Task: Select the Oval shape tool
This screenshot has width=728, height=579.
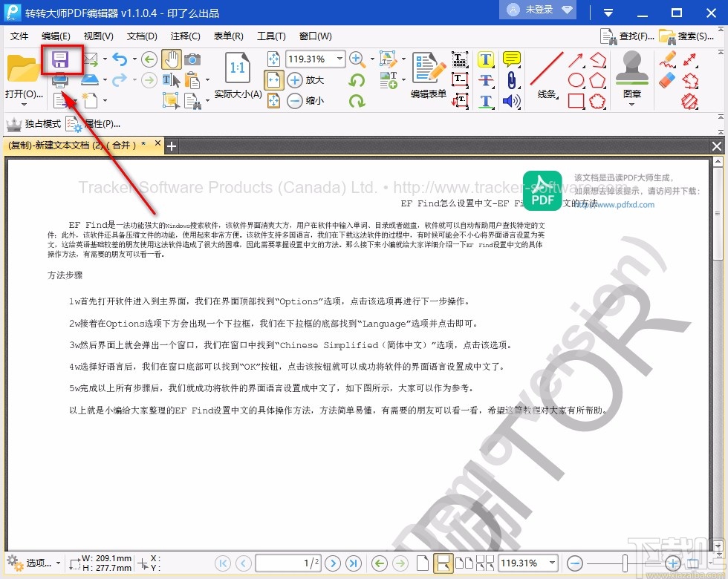Action: (576, 80)
